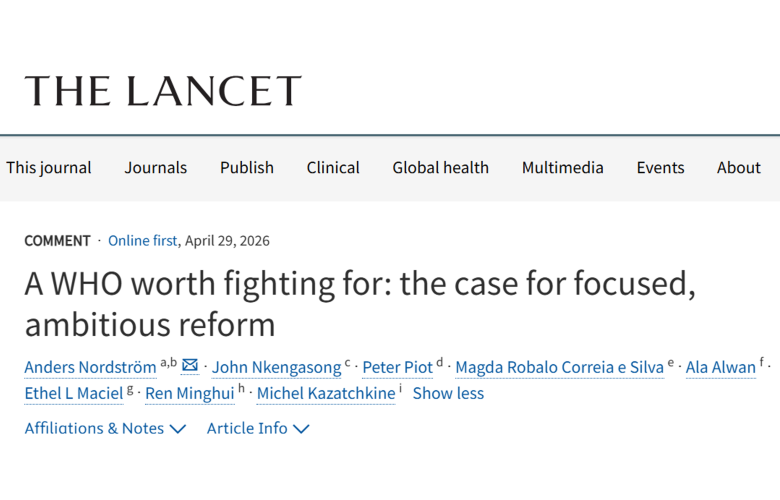
Task: Open the Global health menu
Action: pos(441,168)
